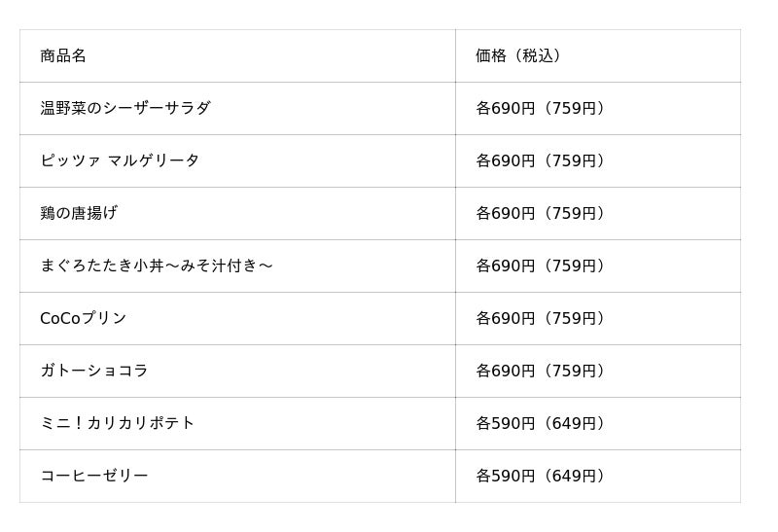Click （649円） in the ミニ！カリカリポテト row

tap(575, 423)
